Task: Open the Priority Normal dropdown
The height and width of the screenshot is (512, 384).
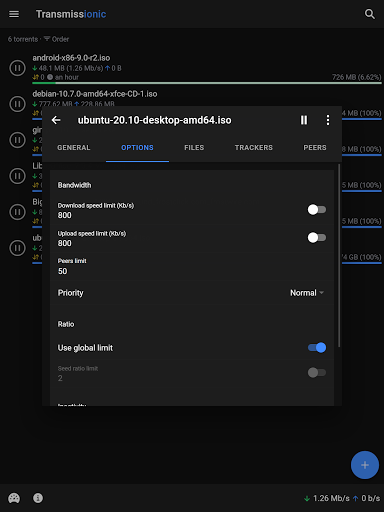Action: (x=307, y=293)
